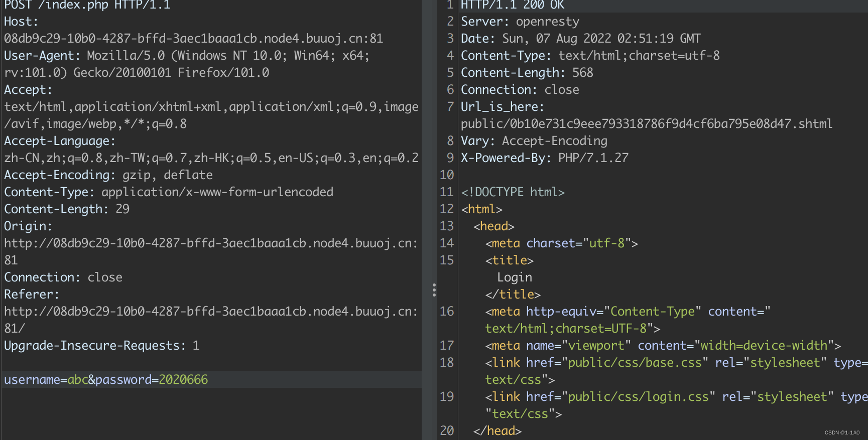Click the request Content-Length: 29 line
The width and height of the screenshot is (868, 440).
(x=67, y=209)
